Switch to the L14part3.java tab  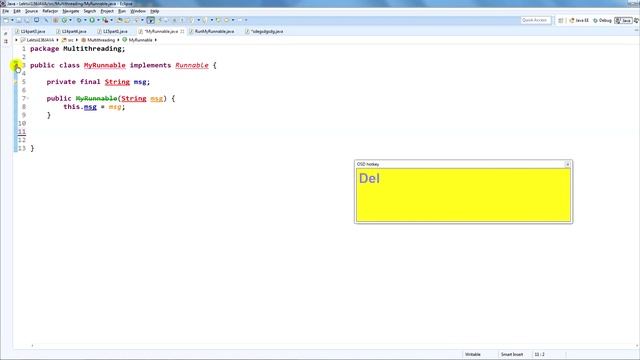[30, 31]
